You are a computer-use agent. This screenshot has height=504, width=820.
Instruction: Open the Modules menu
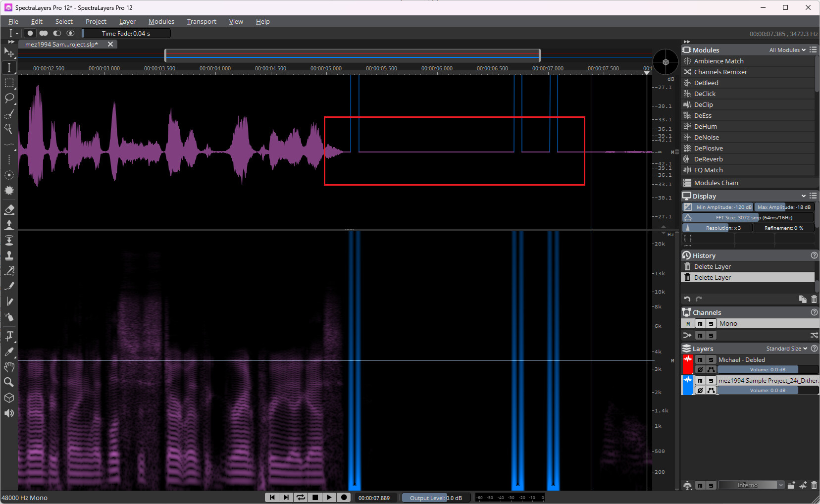click(x=161, y=21)
